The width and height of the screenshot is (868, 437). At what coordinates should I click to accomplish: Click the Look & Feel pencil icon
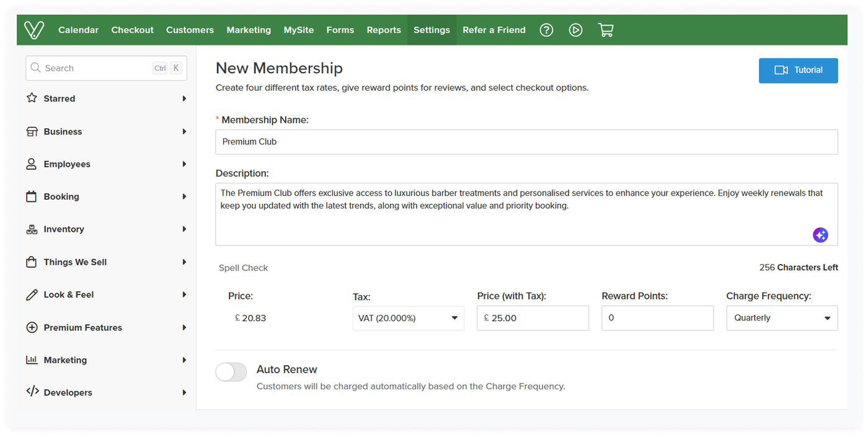click(32, 294)
